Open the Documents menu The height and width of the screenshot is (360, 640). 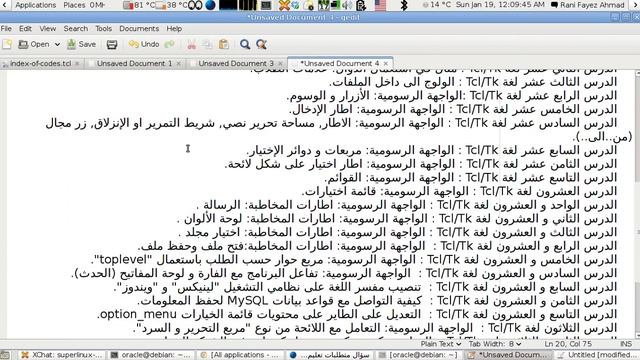point(139,29)
